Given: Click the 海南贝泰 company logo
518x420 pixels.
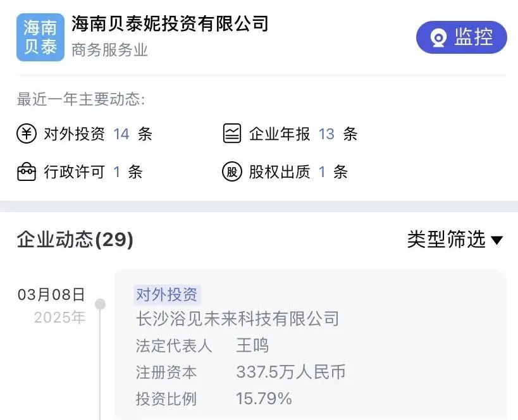Looking at the screenshot, I should [40, 37].
